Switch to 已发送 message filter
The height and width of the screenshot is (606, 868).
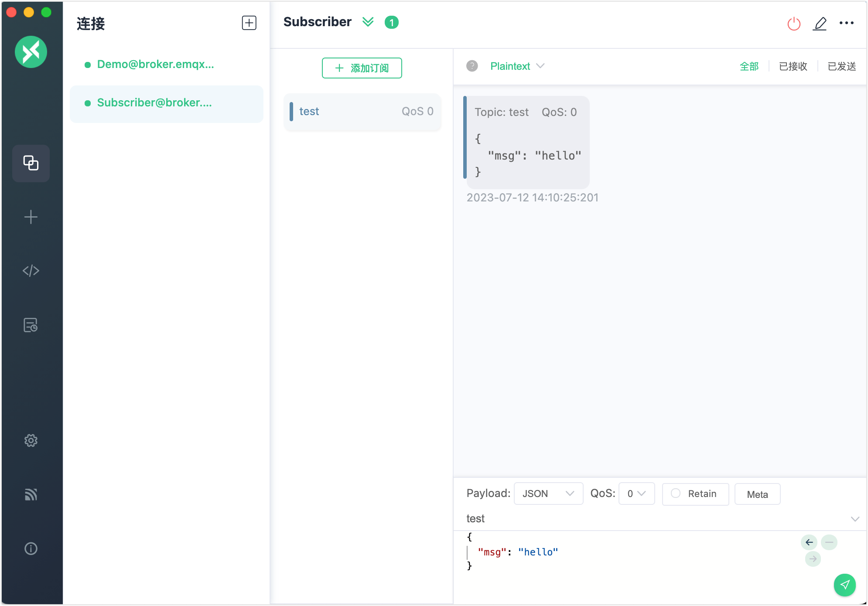[841, 66]
